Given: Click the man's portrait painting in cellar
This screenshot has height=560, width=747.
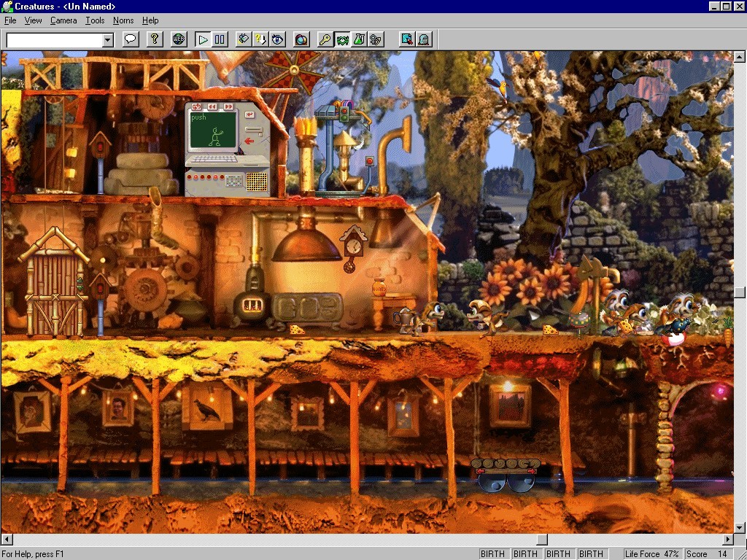Looking at the screenshot, I should pos(117,408).
